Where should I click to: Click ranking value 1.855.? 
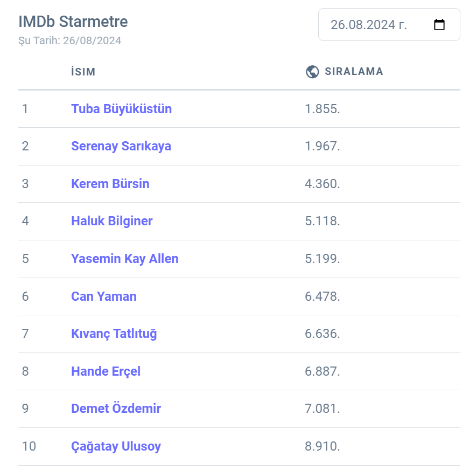click(x=322, y=109)
